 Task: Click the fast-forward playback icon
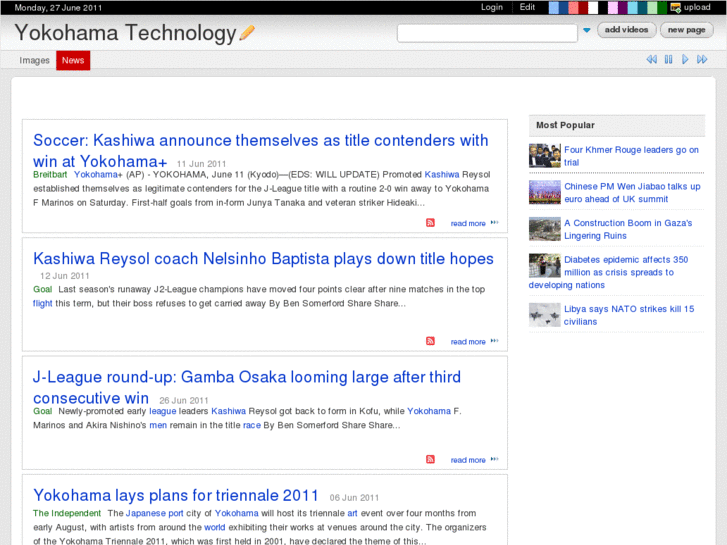(702, 60)
